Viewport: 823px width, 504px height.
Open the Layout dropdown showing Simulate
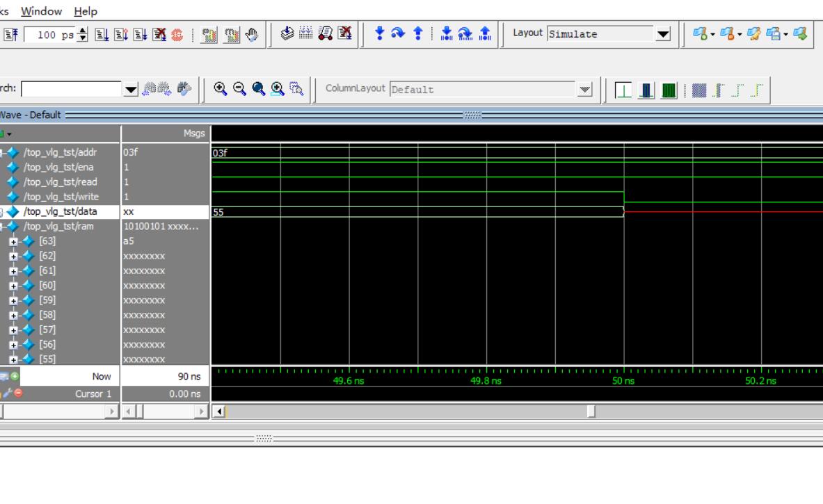click(663, 34)
